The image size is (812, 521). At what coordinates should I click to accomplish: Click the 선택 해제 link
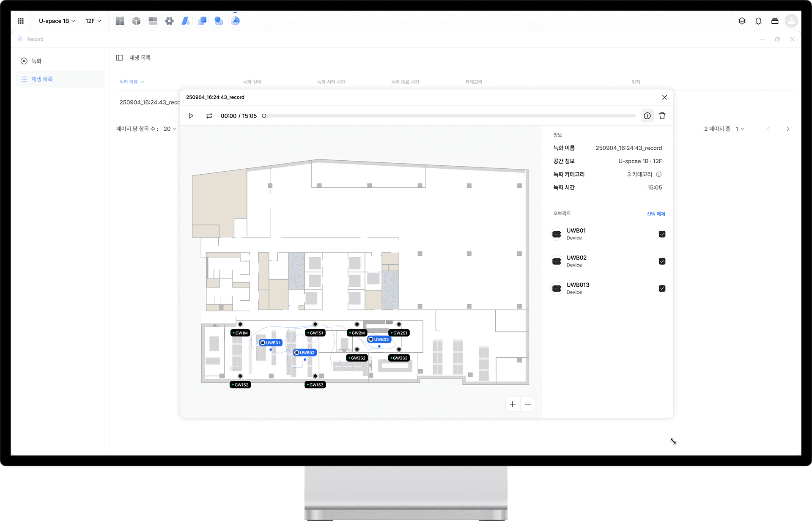click(656, 214)
